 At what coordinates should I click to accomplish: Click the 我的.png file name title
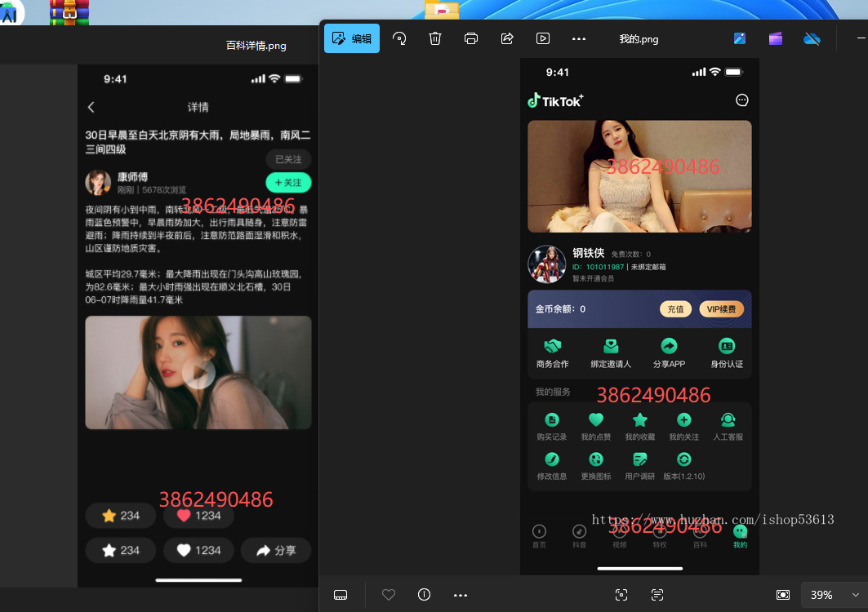pos(639,38)
